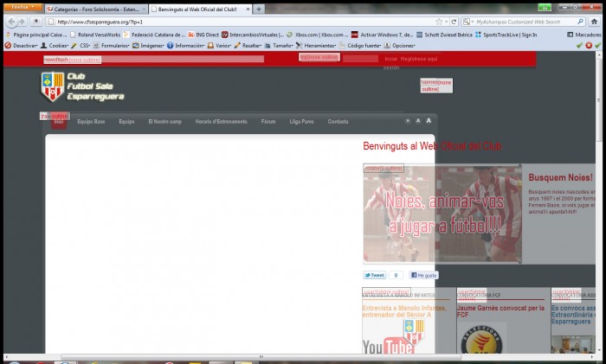Switch to the Categorias Foro Solojoomla tab
Screen dimensions: 606x364
tap(95, 9)
